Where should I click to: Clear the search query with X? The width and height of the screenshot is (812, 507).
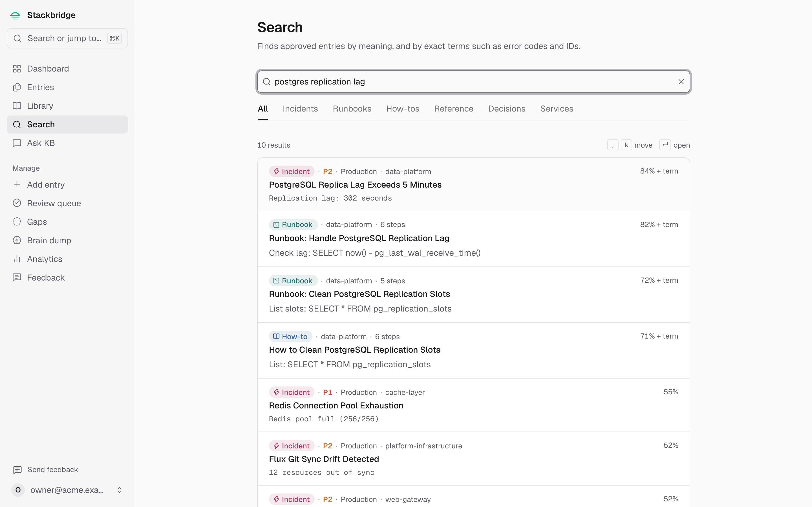click(x=681, y=82)
